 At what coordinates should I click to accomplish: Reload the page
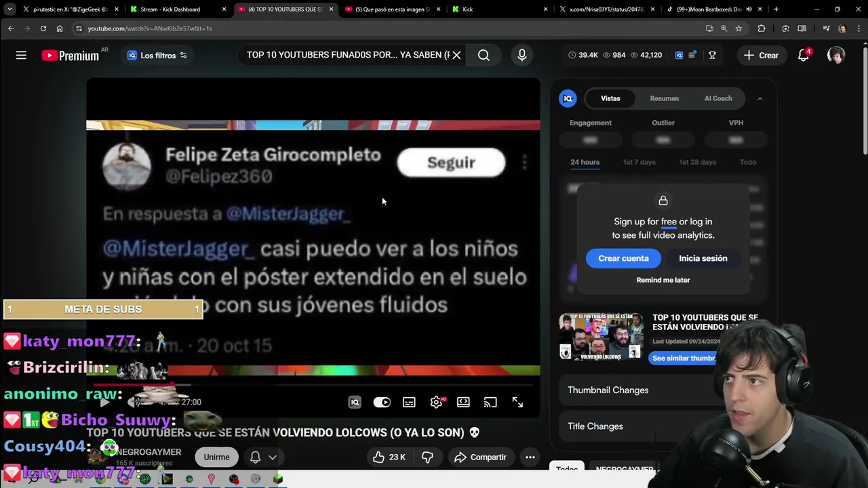click(43, 28)
